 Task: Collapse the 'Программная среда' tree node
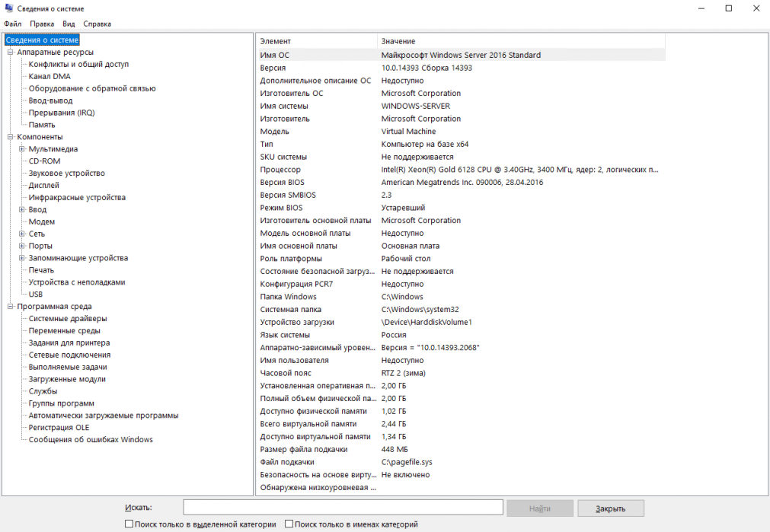point(11,306)
